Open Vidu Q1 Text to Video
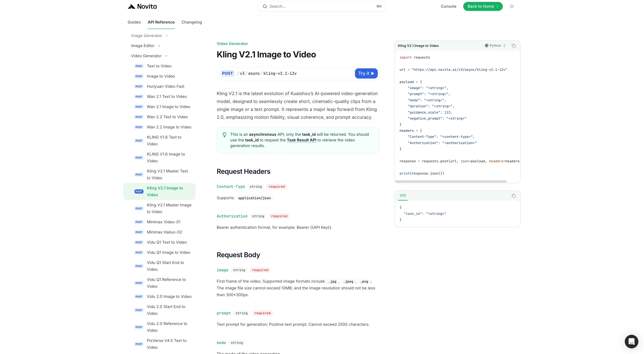Image resolution: width=644 pixels, height=354 pixels. click(159, 242)
